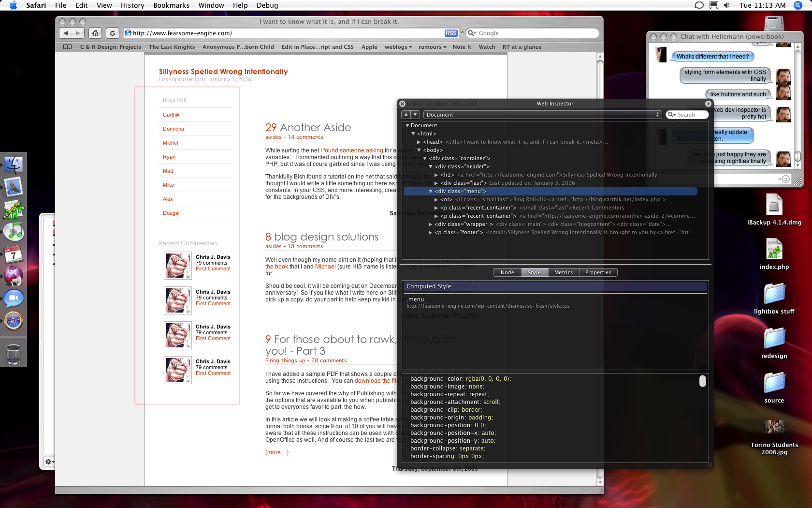Click the iChat status bubble in menu bar
This screenshot has height=508, width=812.
coord(699,5)
